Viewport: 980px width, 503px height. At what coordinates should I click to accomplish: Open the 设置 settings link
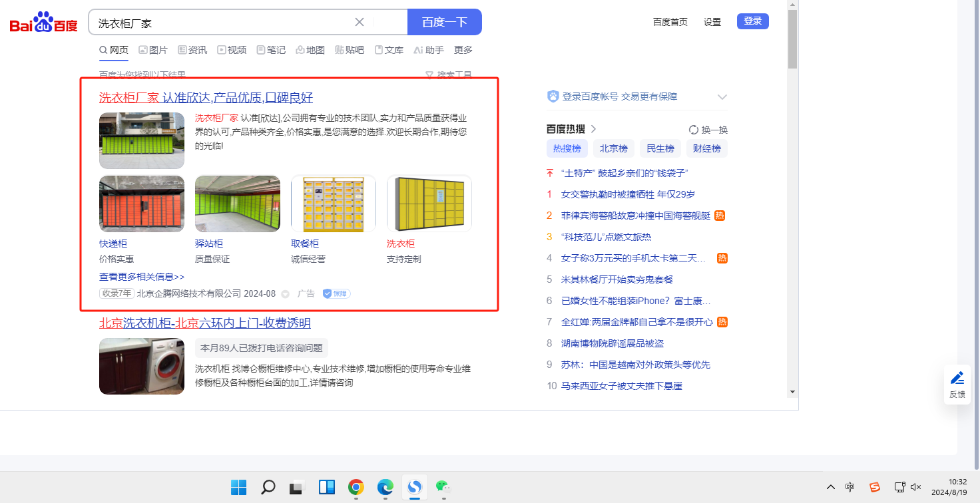click(x=712, y=22)
